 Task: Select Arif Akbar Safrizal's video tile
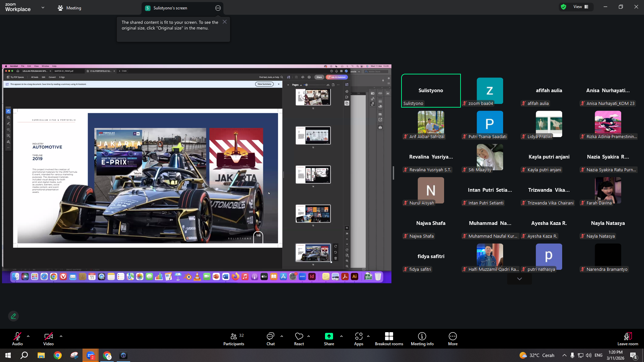coord(431,124)
